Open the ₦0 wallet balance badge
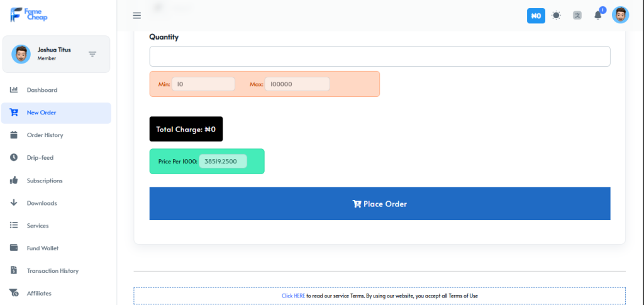 click(536, 16)
